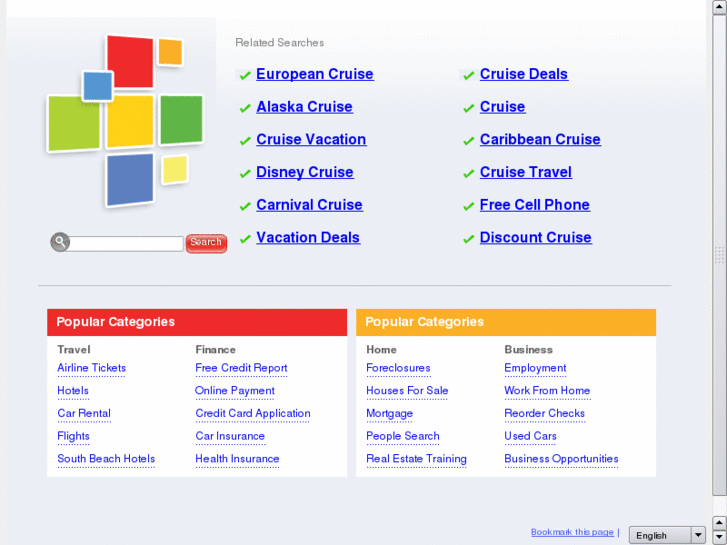Click the checkmark beside Carnival Cruise
Screen dimensions: 727x545
click(245, 206)
